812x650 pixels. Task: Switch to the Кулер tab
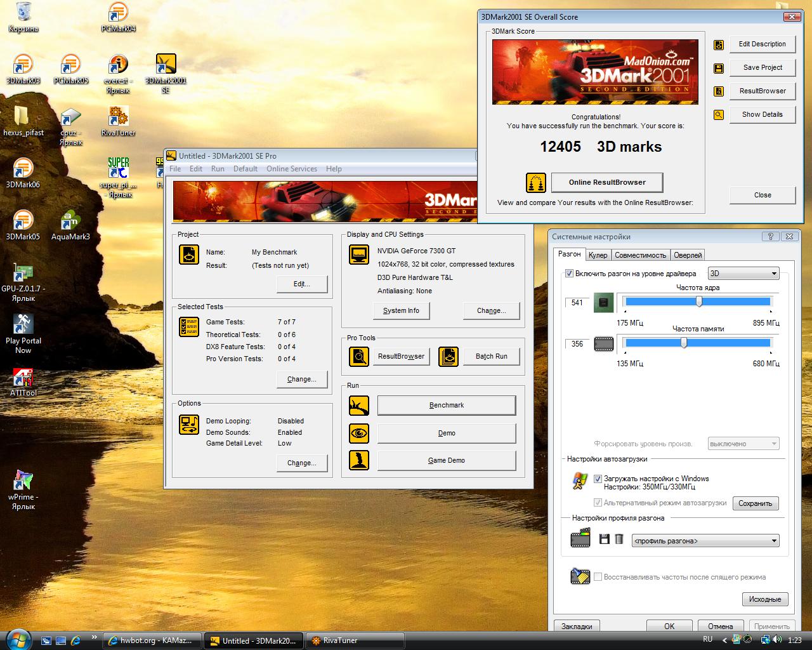(x=598, y=255)
